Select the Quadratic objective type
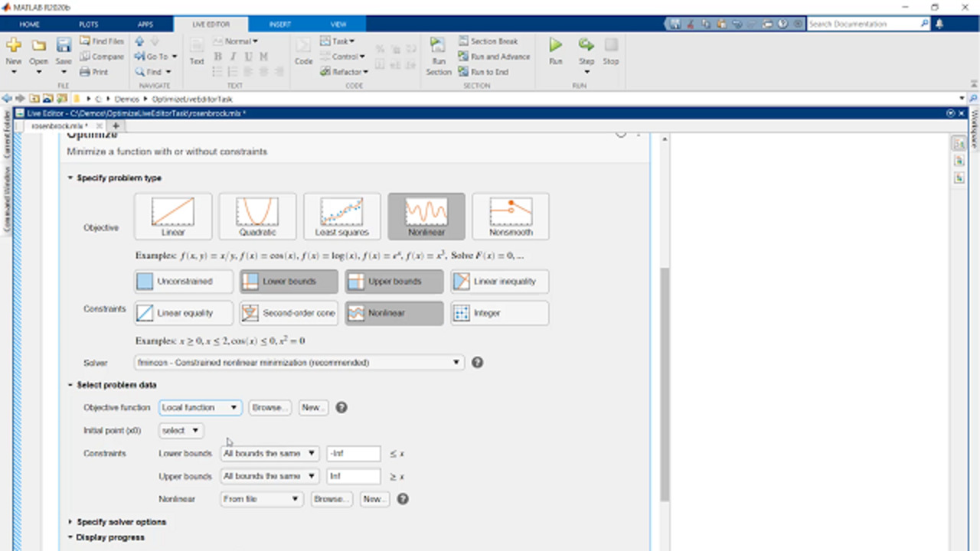980x551 pixels. point(257,216)
